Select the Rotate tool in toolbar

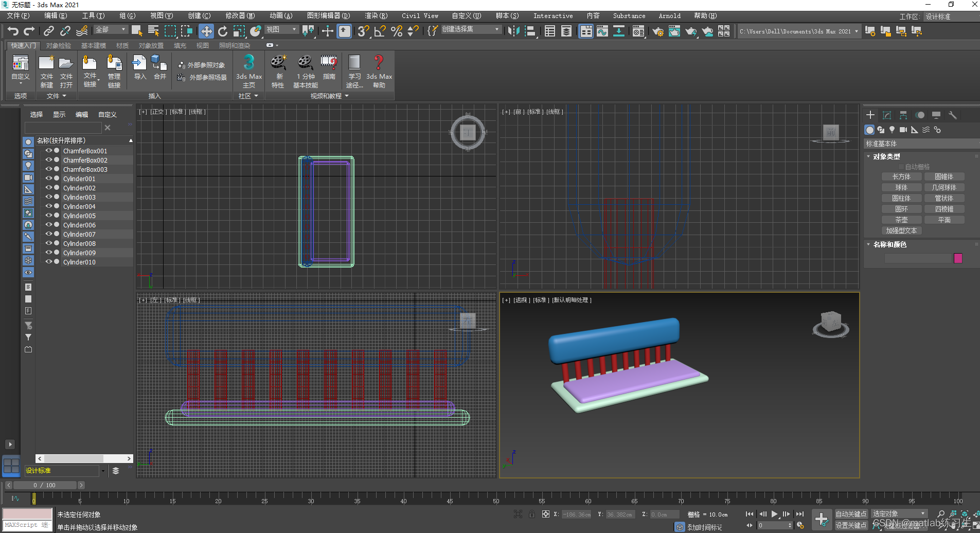pos(223,31)
